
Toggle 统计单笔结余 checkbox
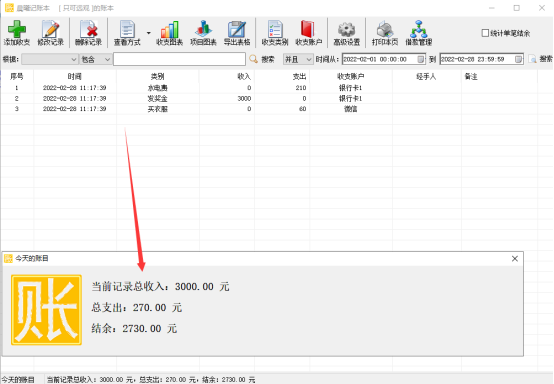point(485,33)
